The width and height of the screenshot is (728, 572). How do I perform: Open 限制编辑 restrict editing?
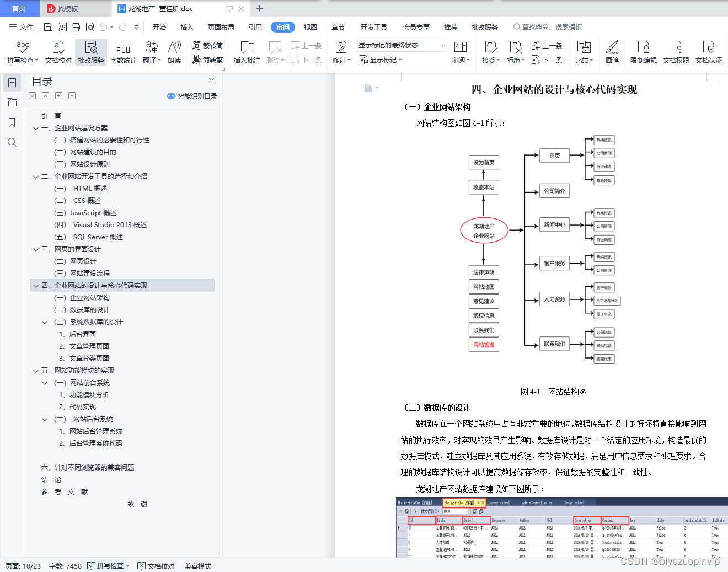pyautogui.click(x=643, y=52)
